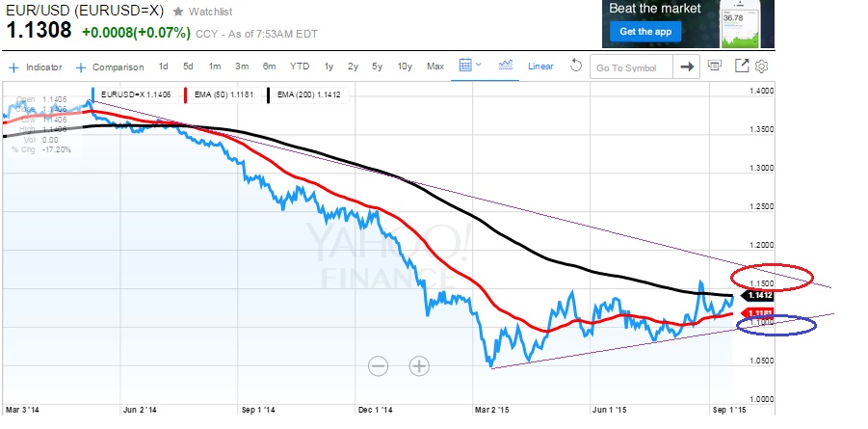868x429 pixels.
Task: Change the chart type with the chart icon
Action: (x=505, y=67)
